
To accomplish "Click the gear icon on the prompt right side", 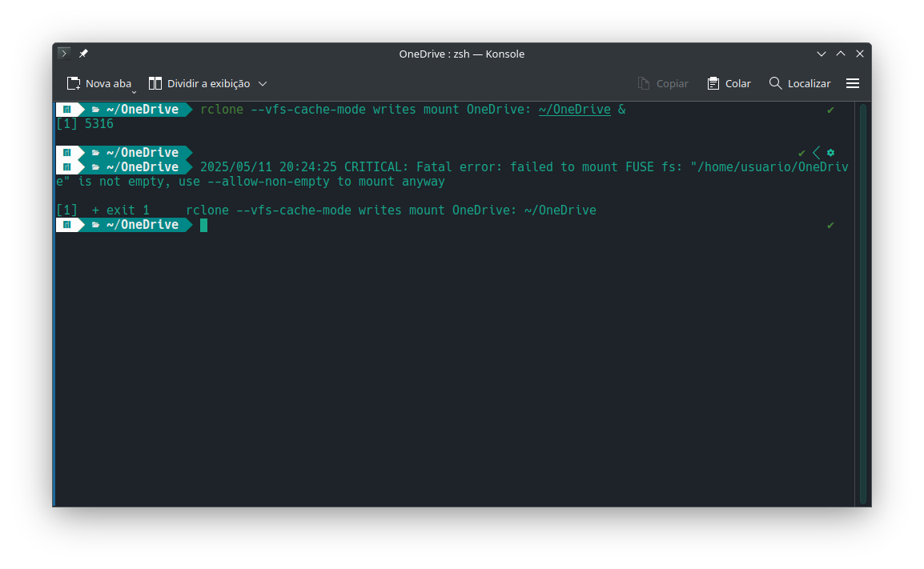I will tap(830, 153).
